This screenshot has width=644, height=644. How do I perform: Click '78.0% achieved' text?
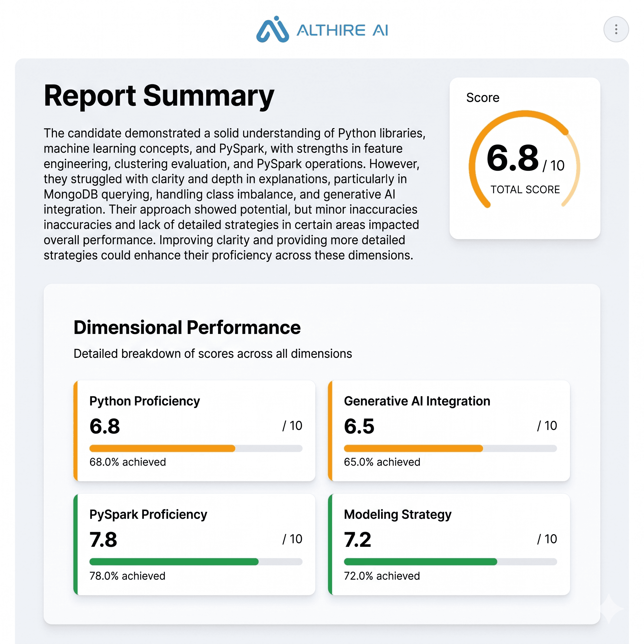(127, 576)
